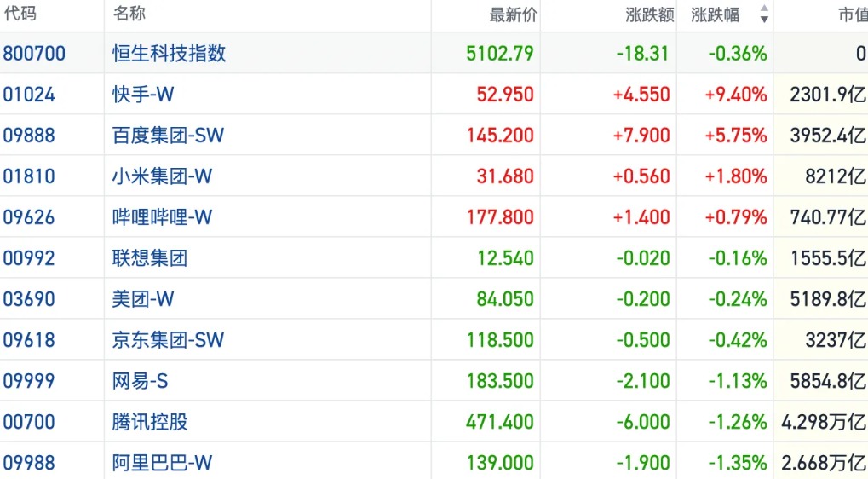Open stock 腾讯控股
Viewport: 868px width, 479px height.
(149, 422)
